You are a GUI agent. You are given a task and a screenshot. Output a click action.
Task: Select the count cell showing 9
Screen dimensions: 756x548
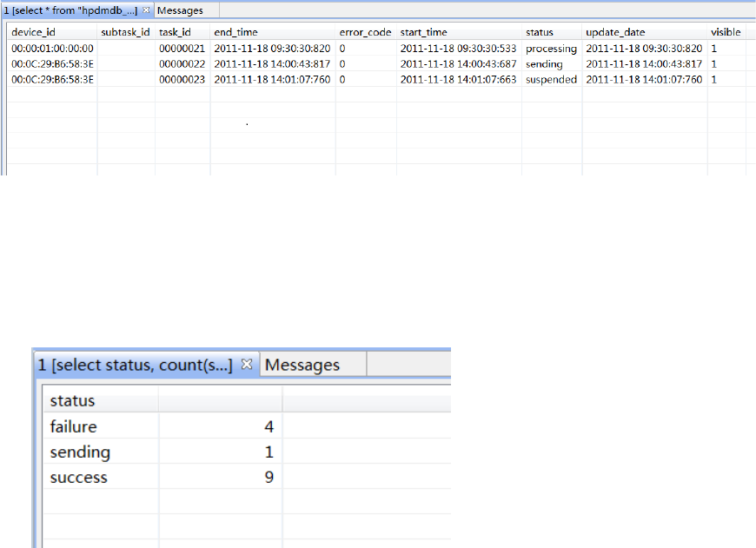click(x=269, y=477)
